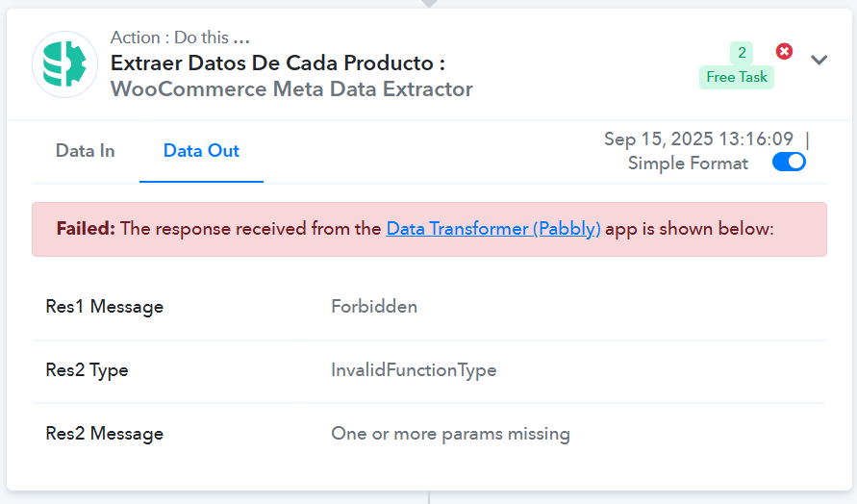Select the Res2 Type field label

(87, 370)
